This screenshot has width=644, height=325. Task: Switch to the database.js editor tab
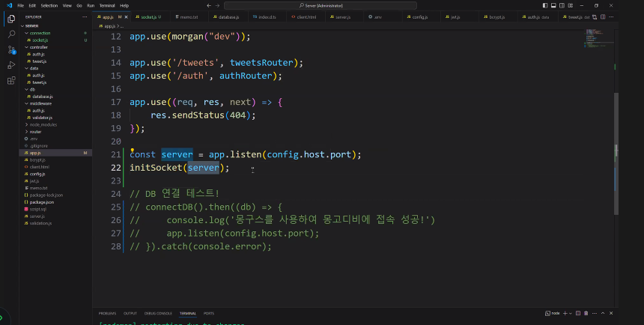228,16
